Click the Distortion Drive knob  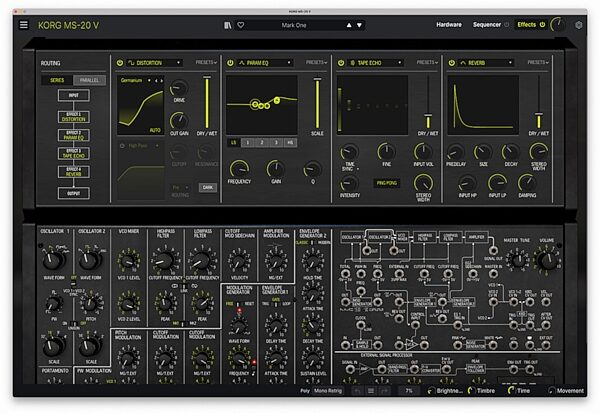179,88
